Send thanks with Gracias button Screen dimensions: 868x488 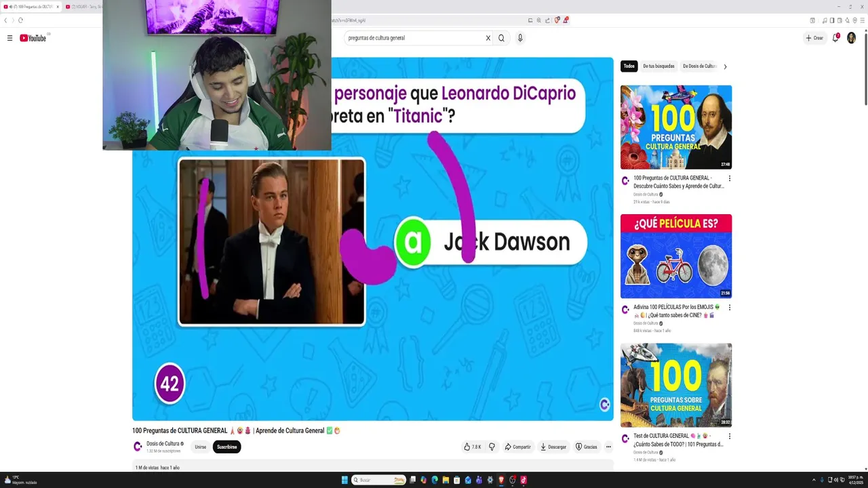pyautogui.click(x=587, y=447)
